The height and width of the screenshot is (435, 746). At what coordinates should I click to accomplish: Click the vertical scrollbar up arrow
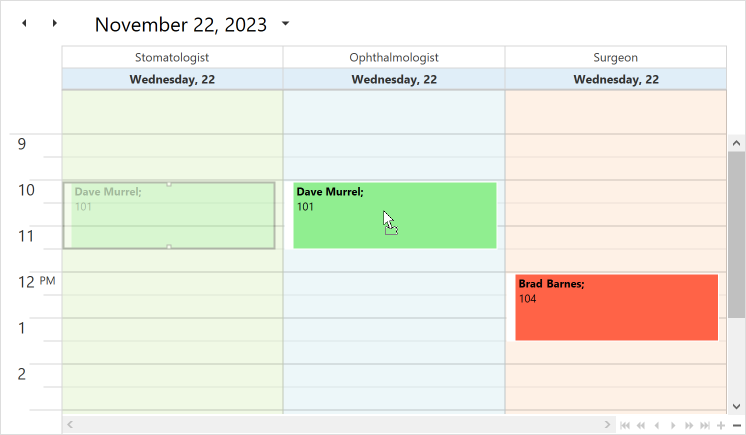[x=736, y=143]
